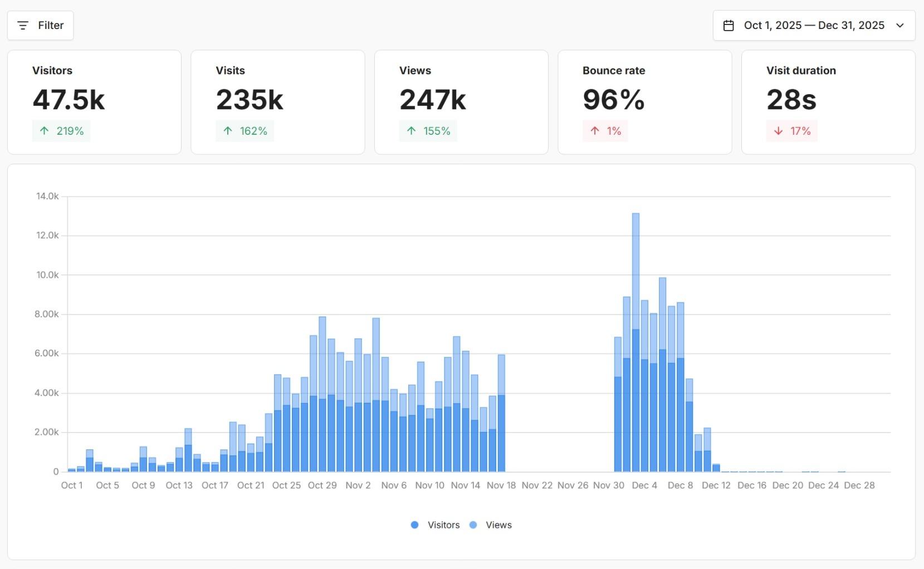The height and width of the screenshot is (569, 924).
Task: Open the Filter button
Action: tap(40, 26)
